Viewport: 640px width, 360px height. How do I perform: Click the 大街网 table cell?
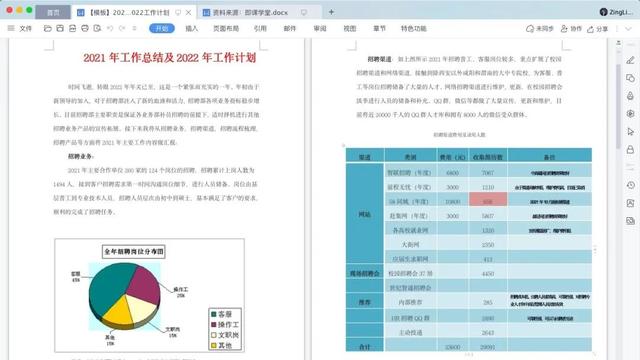(x=410, y=244)
